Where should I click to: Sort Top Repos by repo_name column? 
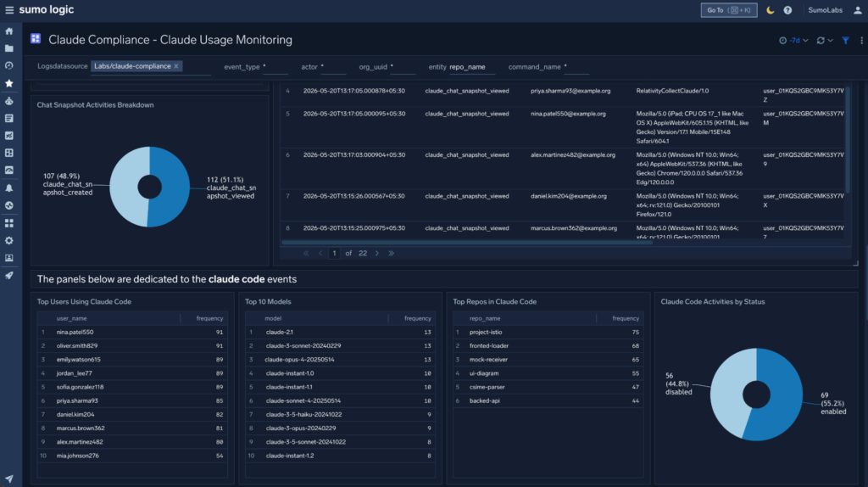click(x=485, y=318)
